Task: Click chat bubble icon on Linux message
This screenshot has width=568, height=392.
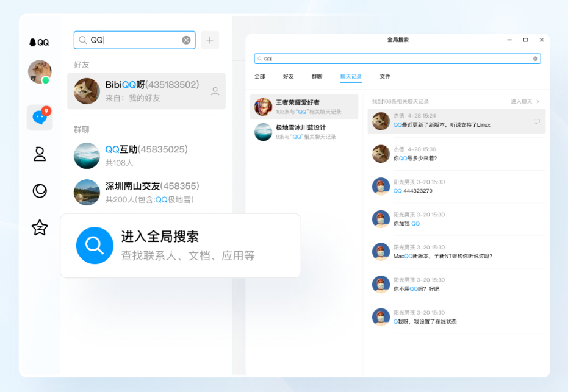Action: tap(536, 121)
